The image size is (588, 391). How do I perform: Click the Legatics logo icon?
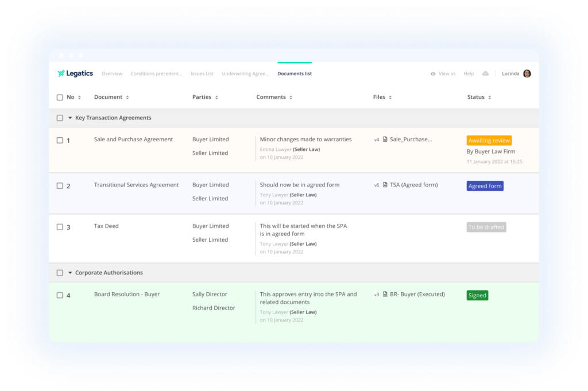click(x=61, y=73)
